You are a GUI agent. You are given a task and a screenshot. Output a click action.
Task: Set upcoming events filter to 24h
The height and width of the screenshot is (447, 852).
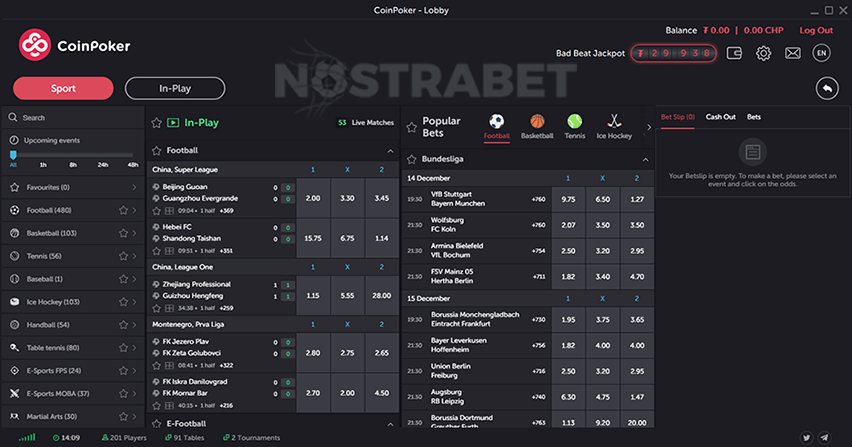click(103, 165)
